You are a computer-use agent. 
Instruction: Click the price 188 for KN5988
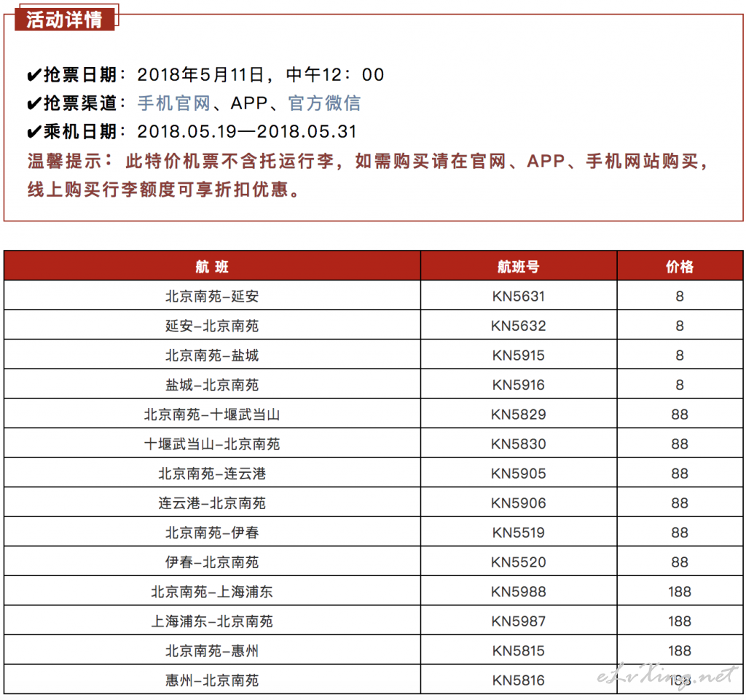[x=680, y=591]
